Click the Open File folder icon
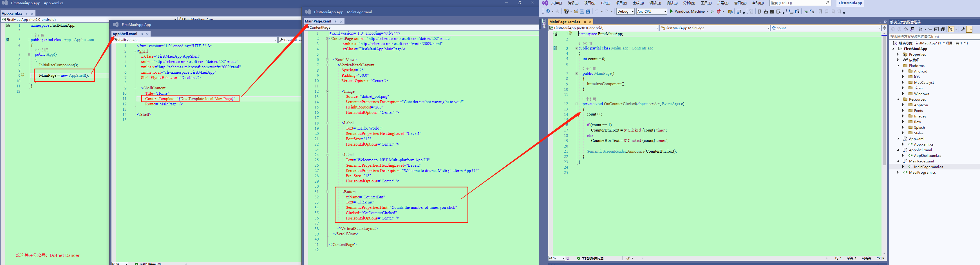Screen dimensions: 980x265 click(576, 12)
